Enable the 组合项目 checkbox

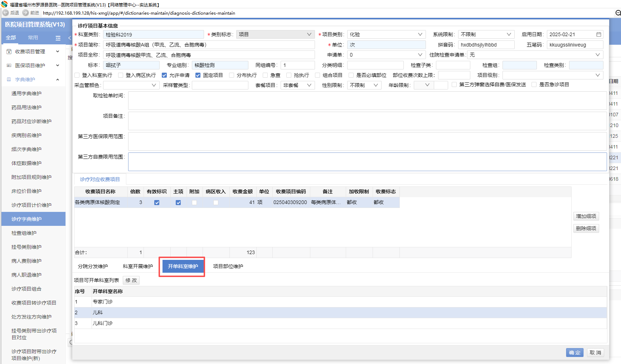[x=317, y=75]
